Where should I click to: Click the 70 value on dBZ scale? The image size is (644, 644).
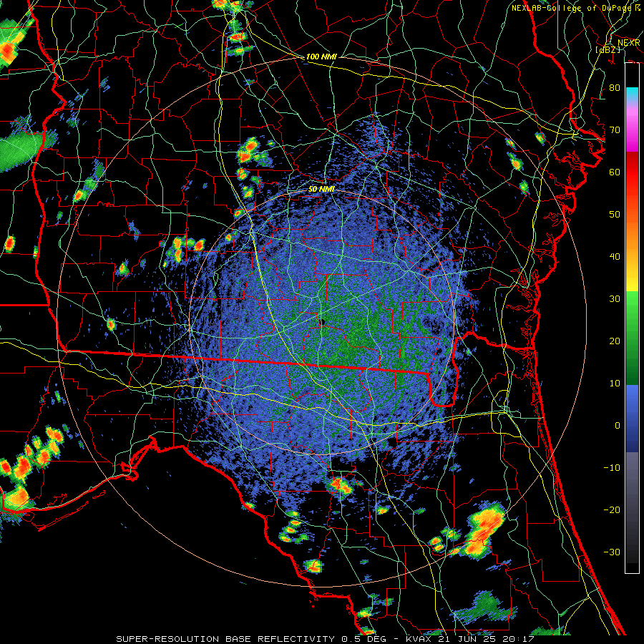point(615,130)
